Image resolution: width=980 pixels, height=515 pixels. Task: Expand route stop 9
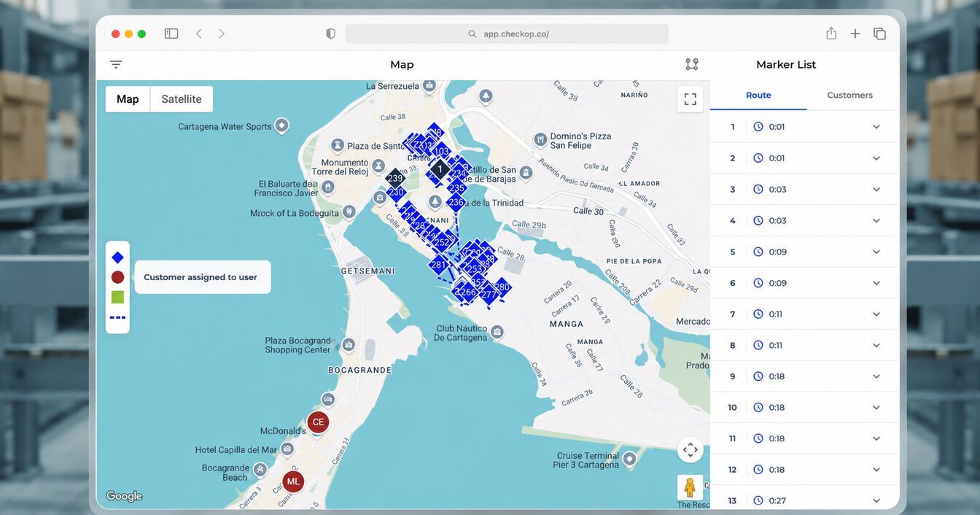(x=876, y=376)
